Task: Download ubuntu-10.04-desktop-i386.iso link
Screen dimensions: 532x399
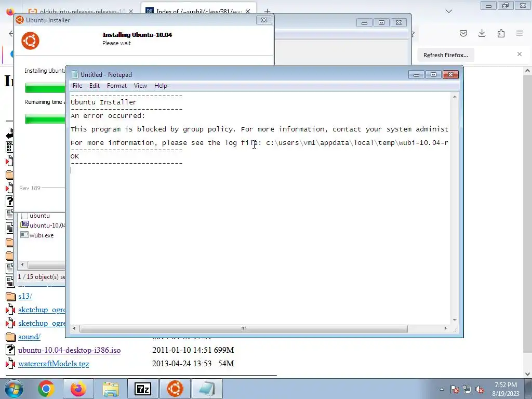Action: tap(69, 350)
